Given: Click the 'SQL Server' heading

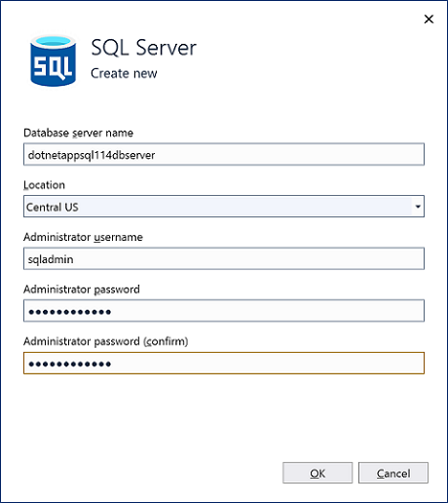Looking at the screenshot, I should coord(143,48).
